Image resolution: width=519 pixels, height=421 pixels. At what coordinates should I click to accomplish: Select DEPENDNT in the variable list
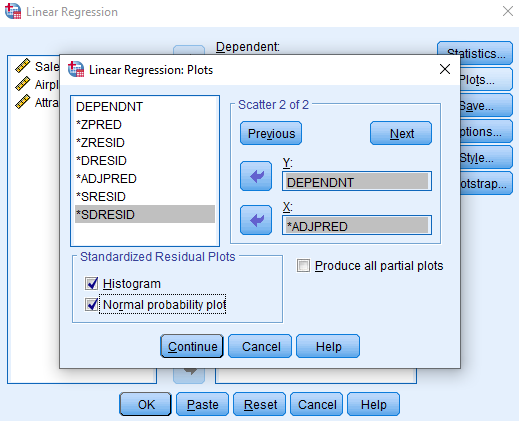[x=145, y=107]
